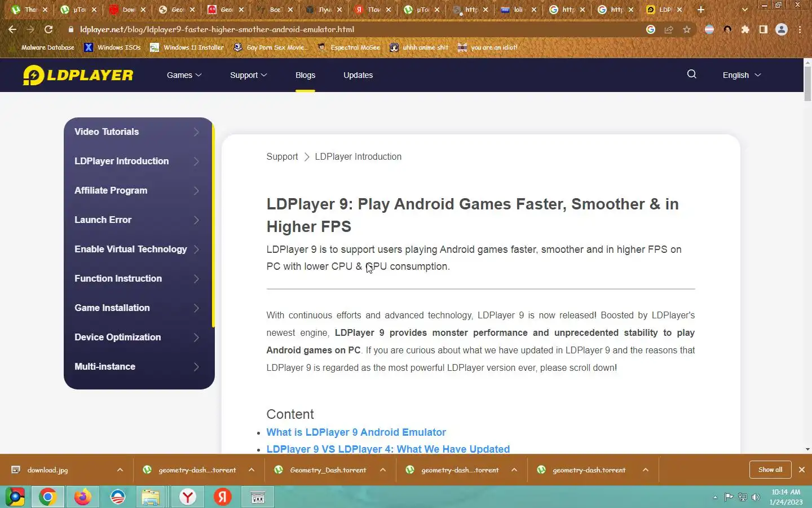The width and height of the screenshot is (812, 508).
Task: Show hidden tray icons arrow
Action: (715, 497)
